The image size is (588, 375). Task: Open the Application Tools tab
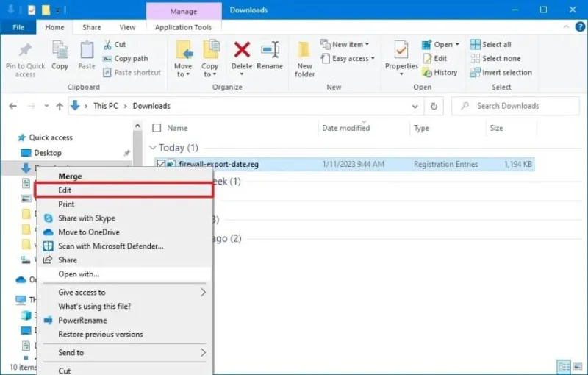pos(183,27)
